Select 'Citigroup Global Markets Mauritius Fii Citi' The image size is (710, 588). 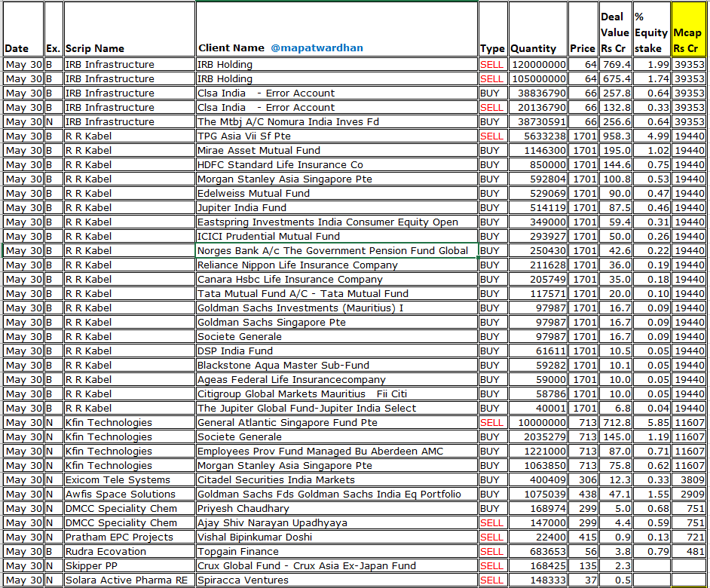[x=337, y=394]
